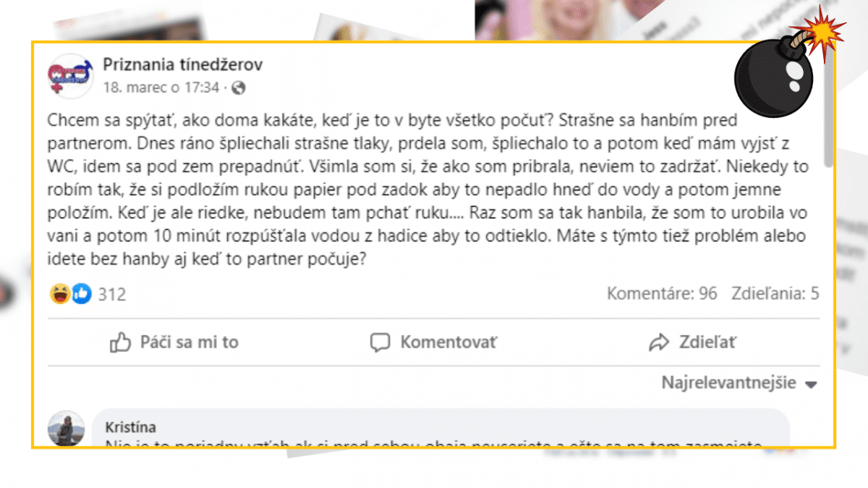The height and width of the screenshot is (488, 868).
Task: Open commenter Kristína's name link
Action: click(130, 427)
